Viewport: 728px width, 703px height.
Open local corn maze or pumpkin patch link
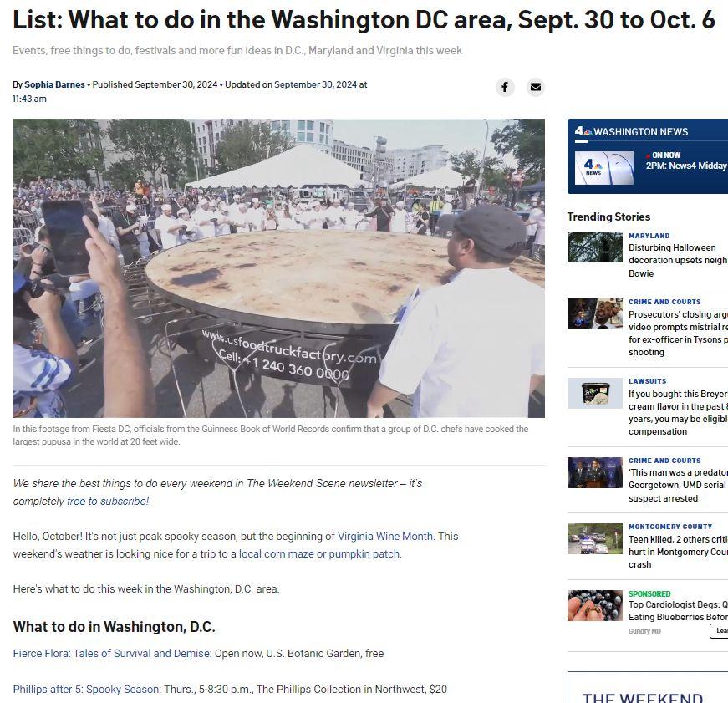coord(319,554)
